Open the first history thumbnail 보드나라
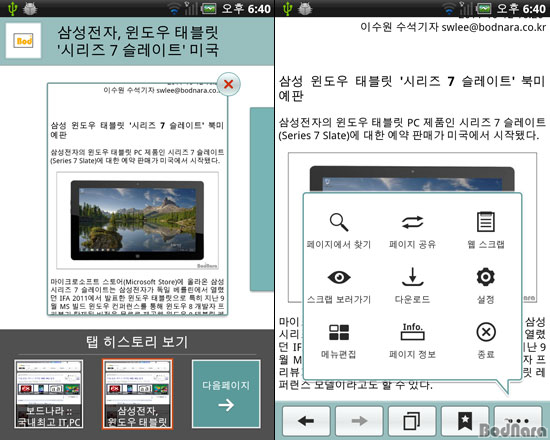The image size is (550, 440). pyautogui.click(x=49, y=394)
